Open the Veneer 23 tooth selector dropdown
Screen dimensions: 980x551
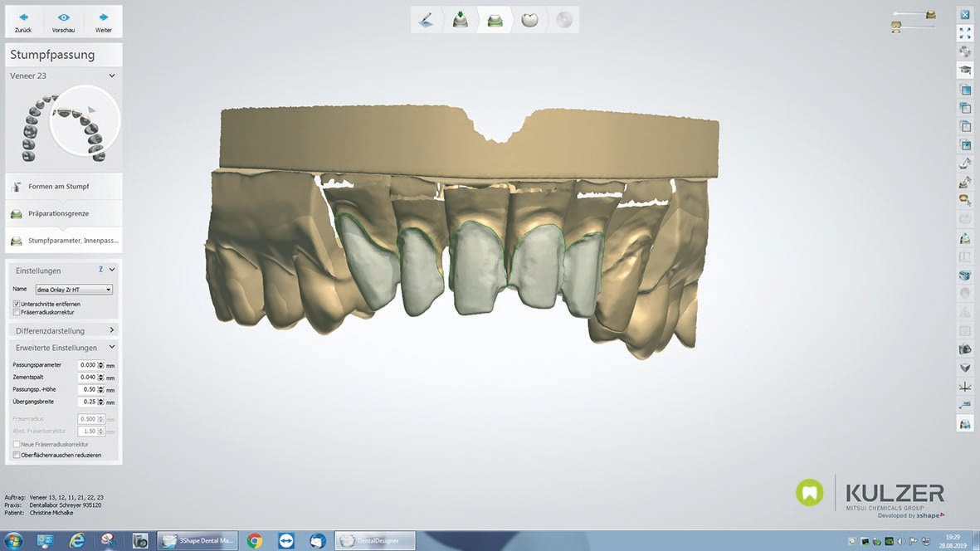(x=112, y=76)
